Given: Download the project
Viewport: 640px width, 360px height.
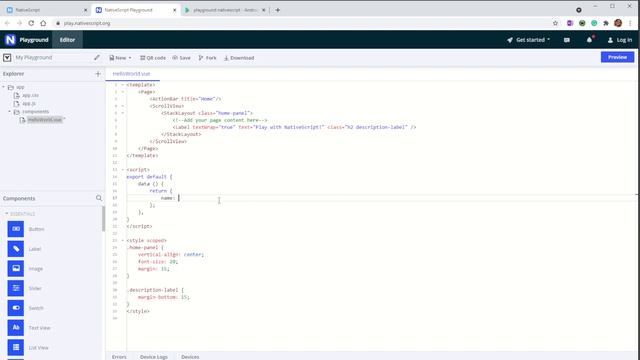Looking at the screenshot, I should point(239,58).
